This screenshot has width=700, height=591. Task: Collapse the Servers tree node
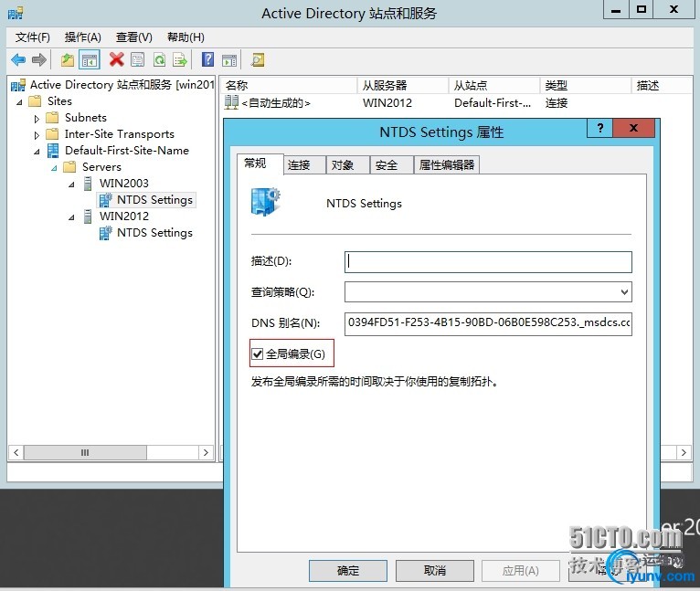tap(54, 168)
